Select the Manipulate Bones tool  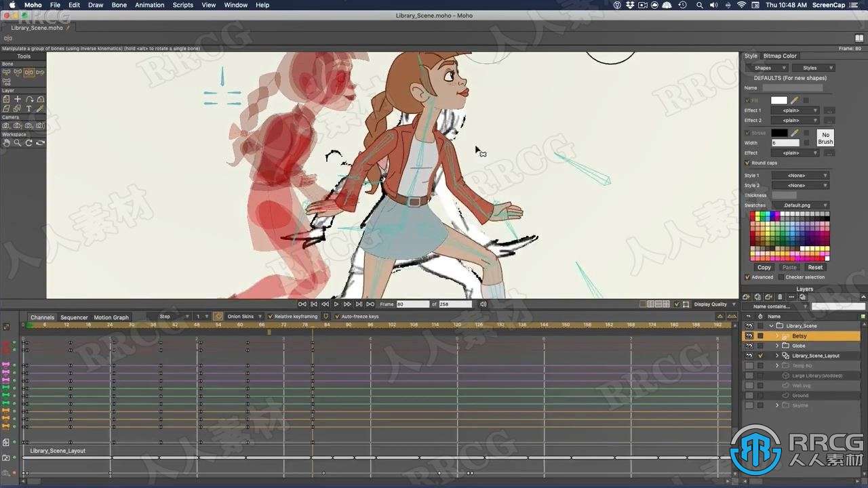click(x=29, y=72)
